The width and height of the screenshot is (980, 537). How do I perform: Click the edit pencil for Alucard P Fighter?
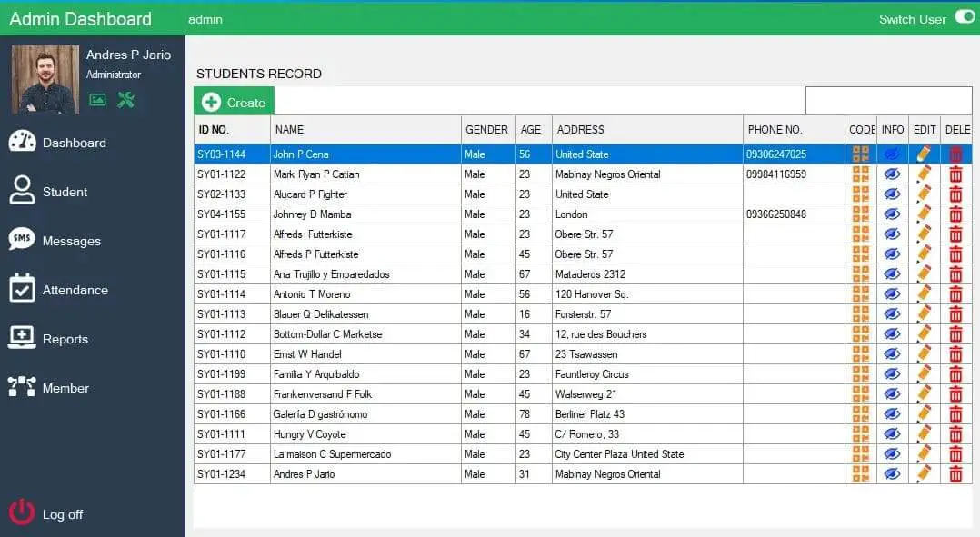point(924,194)
